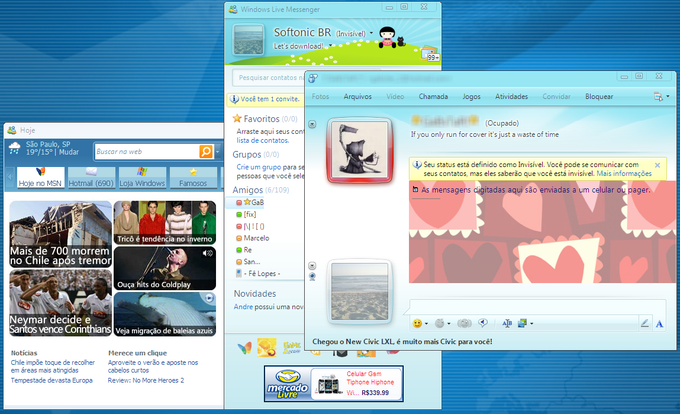Open the emoticon picker in chat toolbar

(x=417, y=323)
